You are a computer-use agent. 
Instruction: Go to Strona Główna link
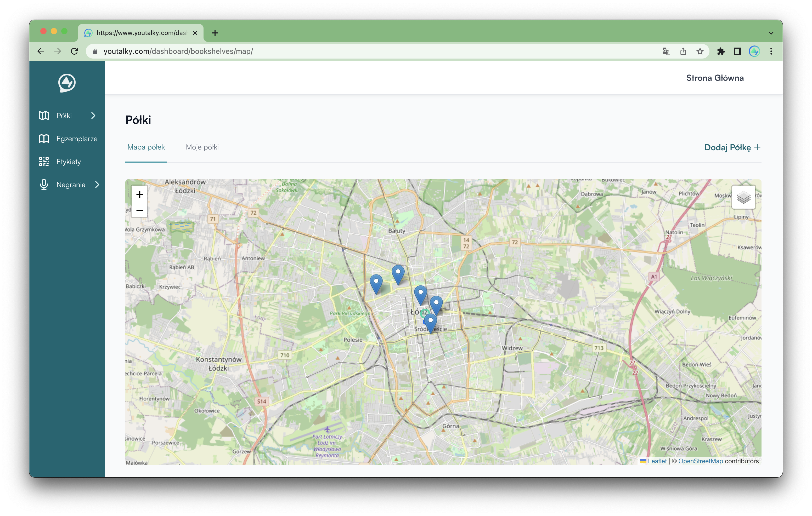[x=714, y=78]
